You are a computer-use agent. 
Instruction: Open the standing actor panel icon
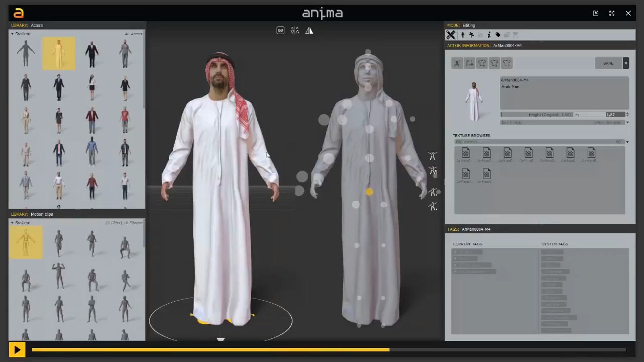[x=463, y=35]
